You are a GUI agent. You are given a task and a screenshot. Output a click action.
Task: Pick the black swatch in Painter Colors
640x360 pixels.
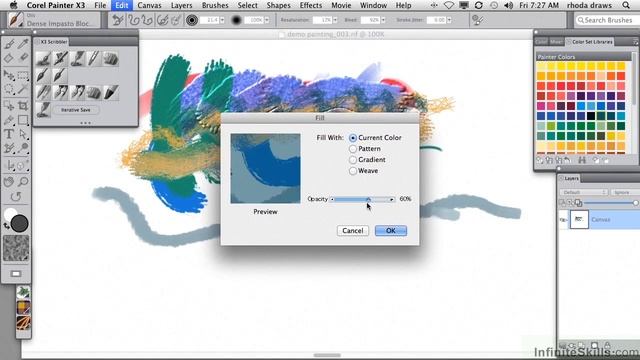(591, 116)
